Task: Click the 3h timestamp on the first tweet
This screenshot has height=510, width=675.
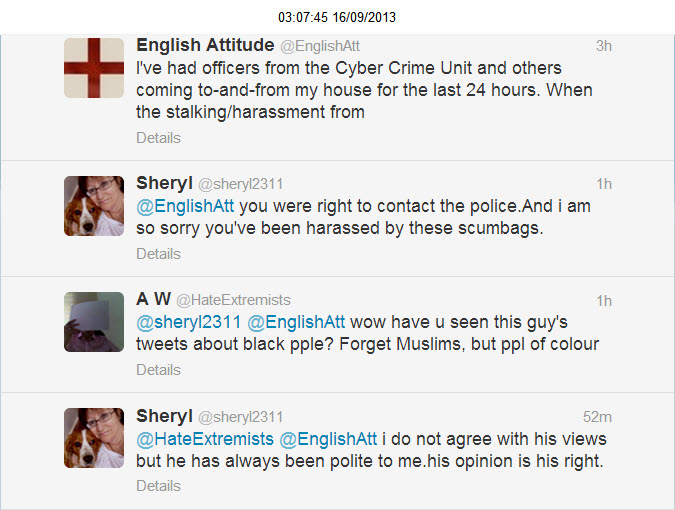Action: pos(603,46)
